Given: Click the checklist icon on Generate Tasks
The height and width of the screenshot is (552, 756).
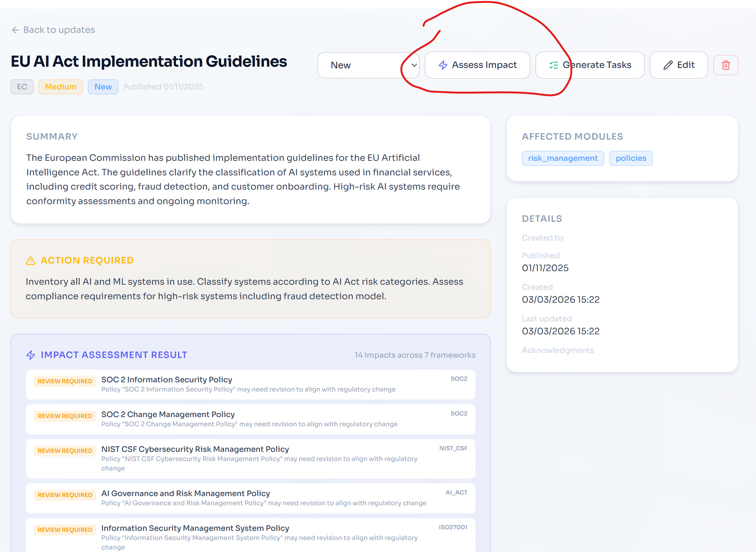Looking at the screenshot, I should tap(553, 65).
